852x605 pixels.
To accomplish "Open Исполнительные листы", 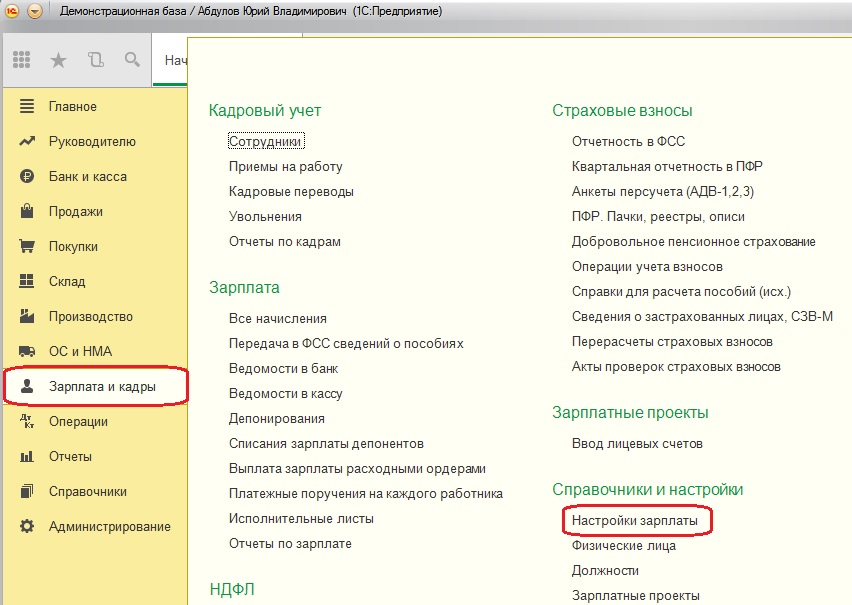I will [301, 519].
